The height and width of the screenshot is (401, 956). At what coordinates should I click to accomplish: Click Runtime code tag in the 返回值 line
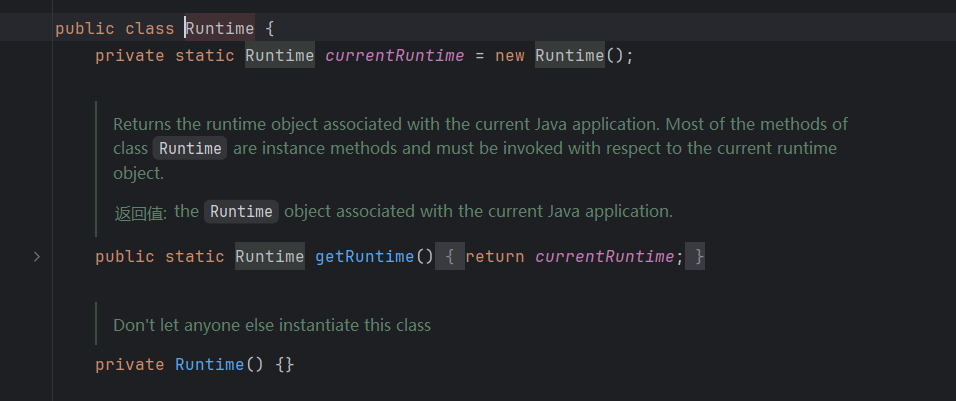pos(241,212)
